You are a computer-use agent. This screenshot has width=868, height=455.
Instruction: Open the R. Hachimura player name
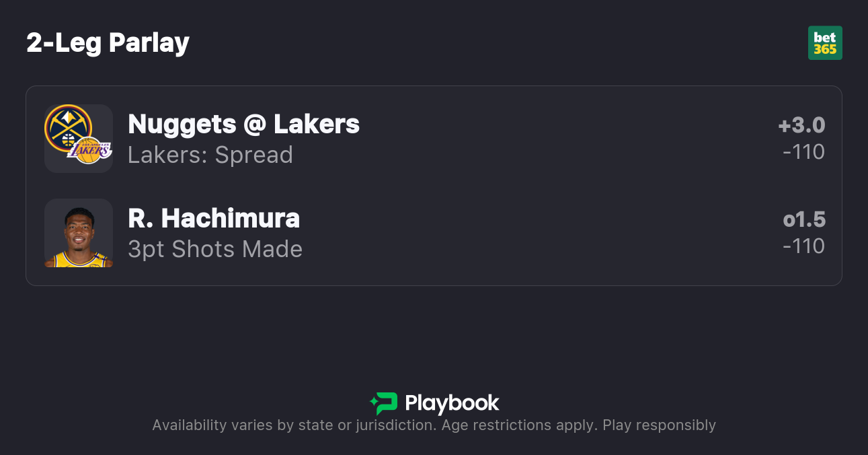tap(214, 218)
